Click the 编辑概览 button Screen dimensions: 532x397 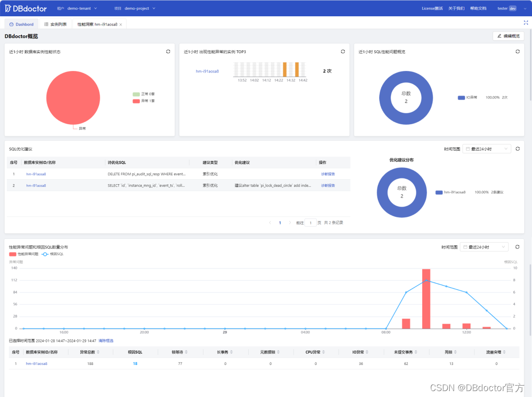coord(508,36)
